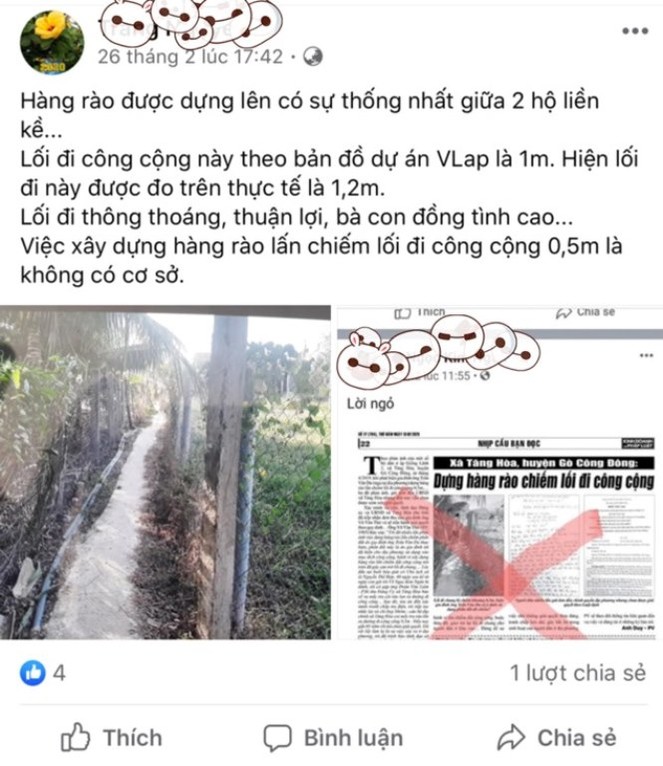Viewport: 663px width, 766px height.
Task: Click the shared post time 11:55
Action: click(447, 376)
